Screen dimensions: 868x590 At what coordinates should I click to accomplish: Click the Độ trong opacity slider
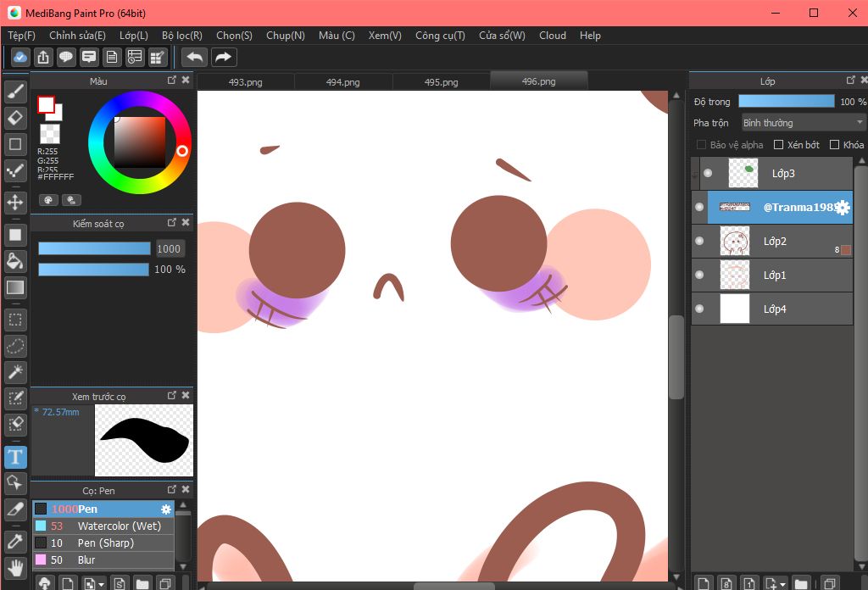786,102
